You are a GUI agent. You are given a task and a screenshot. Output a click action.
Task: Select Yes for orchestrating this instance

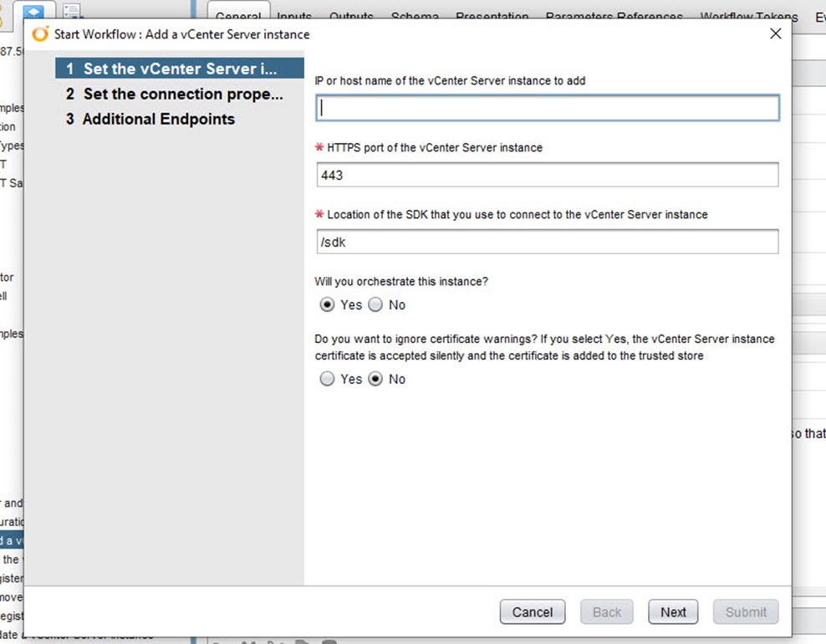(x=327, y=304)
